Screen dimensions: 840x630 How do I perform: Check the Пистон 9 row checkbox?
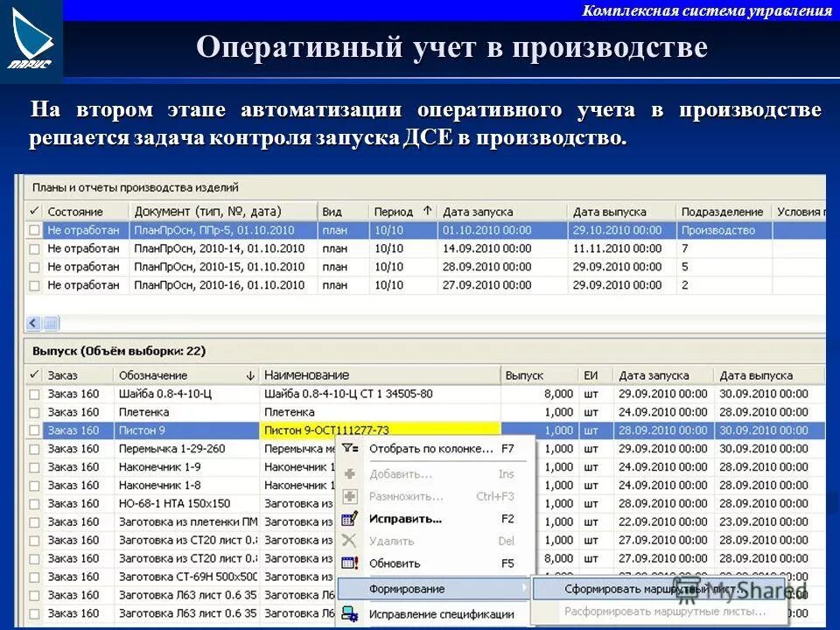coord(33,430)
